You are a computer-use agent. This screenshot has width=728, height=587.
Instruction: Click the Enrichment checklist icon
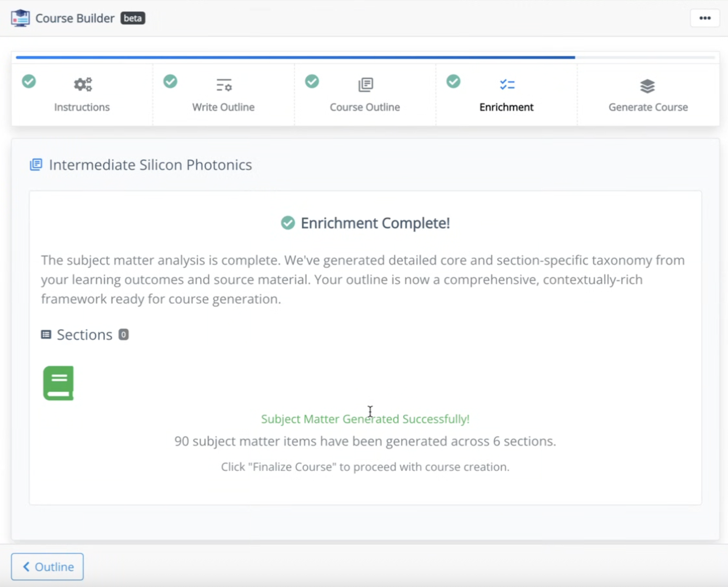[507, 85]
